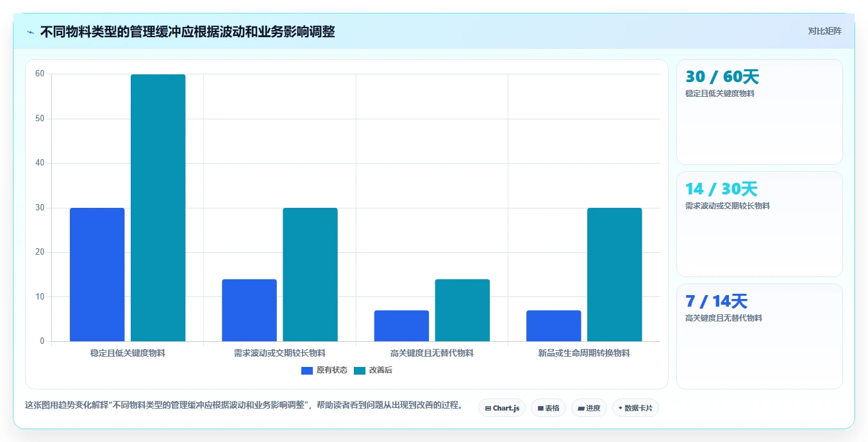Click x-axis label 高关键度且无替代物料
This screenshot has width=868, height=442.
(432, 353)
